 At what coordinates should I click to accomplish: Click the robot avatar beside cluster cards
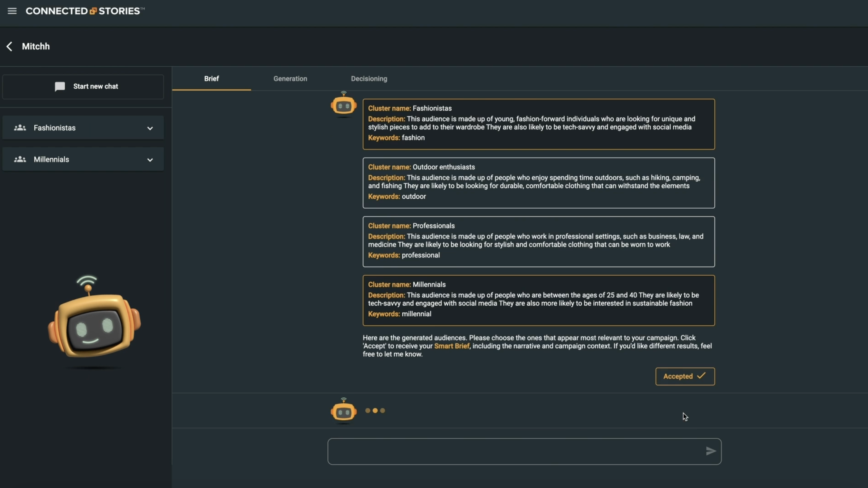point(343,105)
